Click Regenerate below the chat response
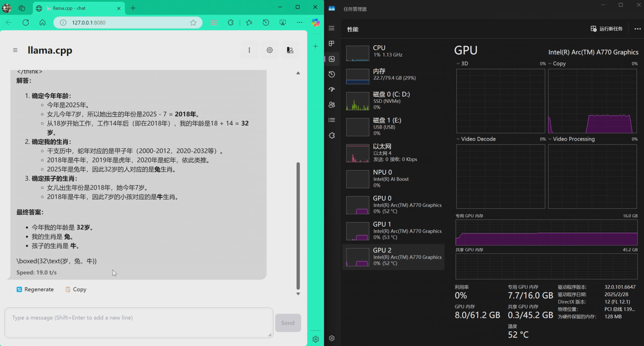The width and height of the screenshot is (644, 346). click(x=35, y=289)
